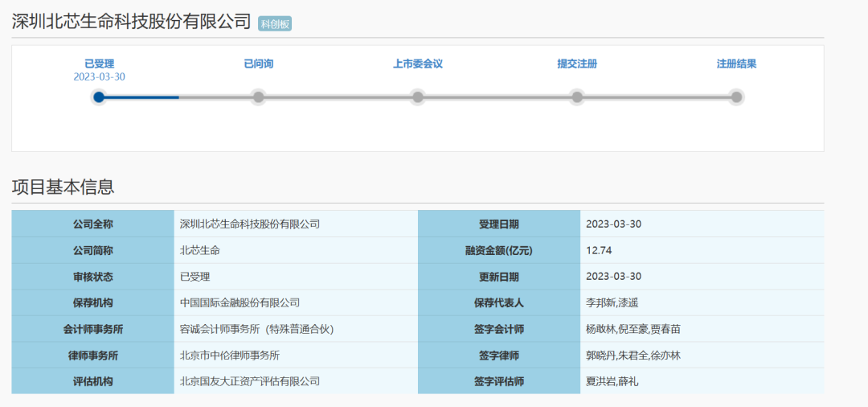Open the 上市委会议 stage label

[x=418, y=64]
